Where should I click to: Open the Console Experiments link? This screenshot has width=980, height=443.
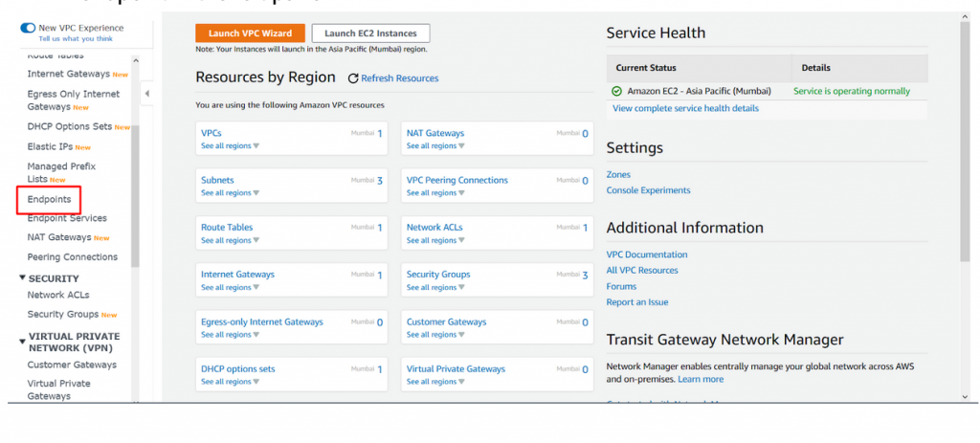point(648,190)
